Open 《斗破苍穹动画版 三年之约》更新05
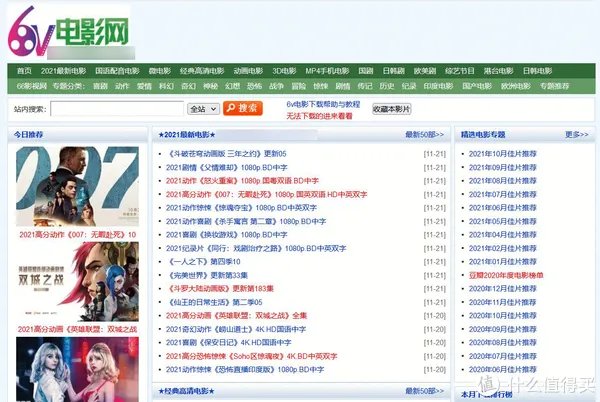The height and width of the screenshot is (402, 600). 227,154
